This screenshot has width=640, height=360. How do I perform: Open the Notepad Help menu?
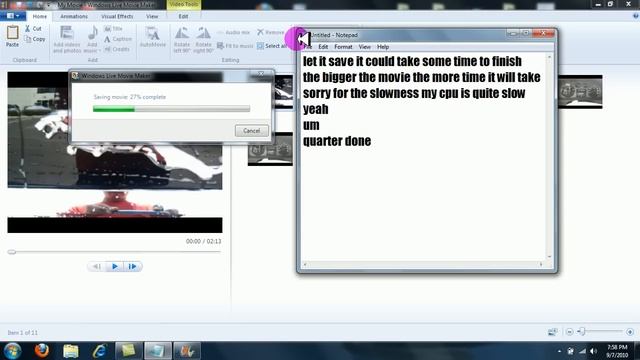383,47
